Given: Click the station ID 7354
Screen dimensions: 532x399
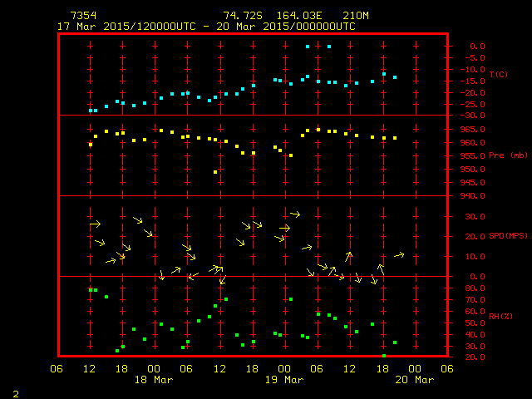Looking at the screenshot, I should 82,16.
